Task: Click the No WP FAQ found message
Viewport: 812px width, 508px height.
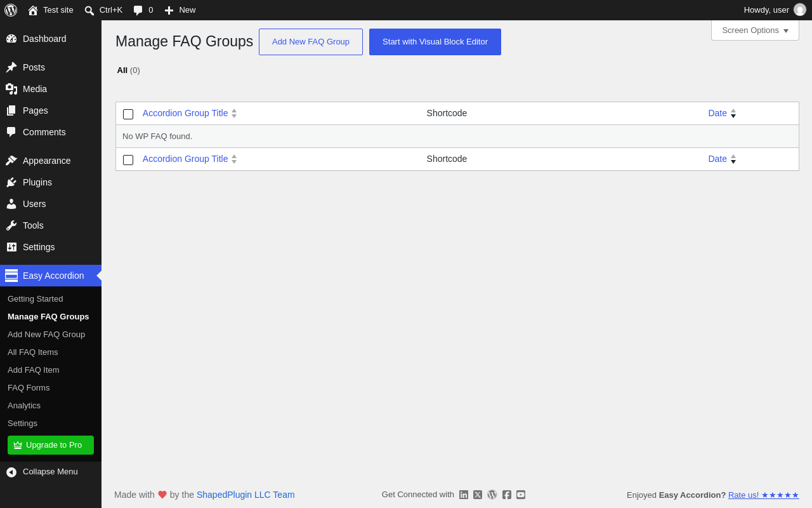Action: [x=157, y=136]
